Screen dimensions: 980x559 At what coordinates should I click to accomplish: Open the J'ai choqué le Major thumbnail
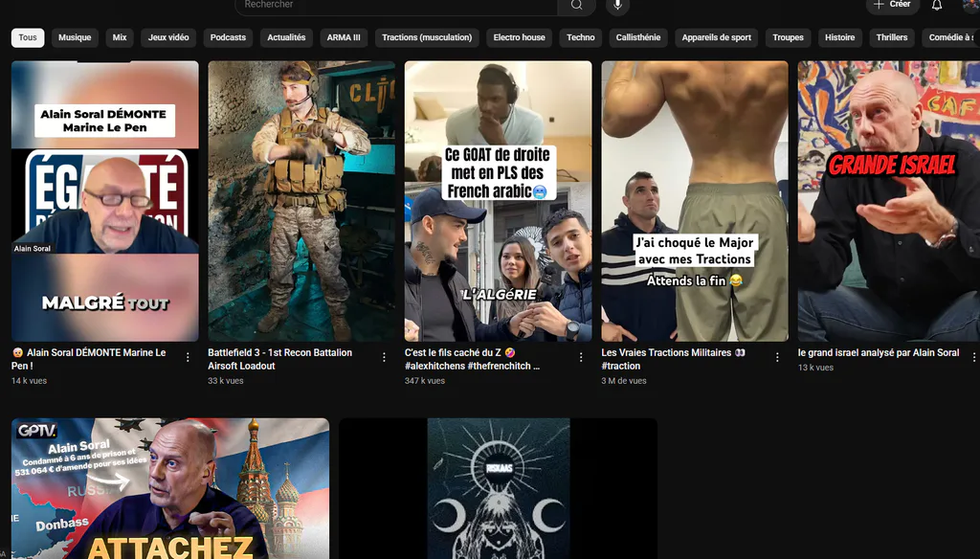click(x=695, y=201)
